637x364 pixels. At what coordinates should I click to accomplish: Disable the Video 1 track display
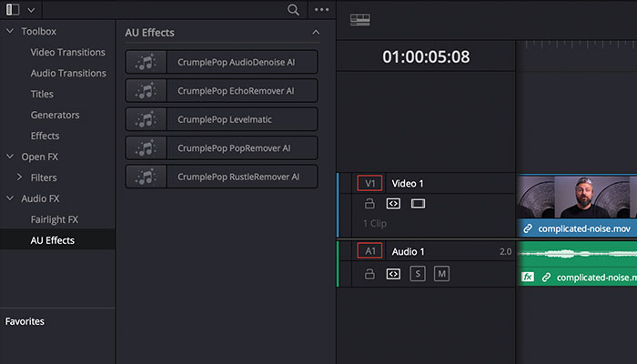(x=418, y=204)
